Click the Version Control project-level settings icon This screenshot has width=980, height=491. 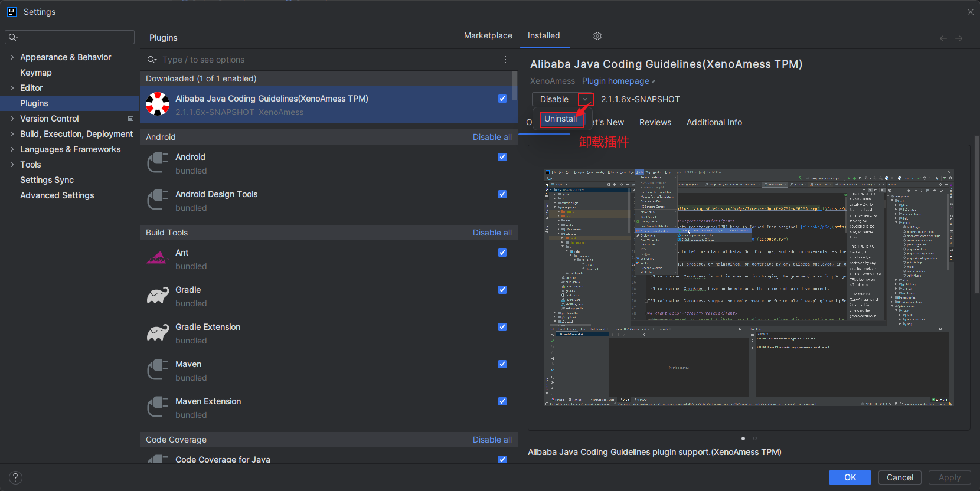[x=130, y=119]
